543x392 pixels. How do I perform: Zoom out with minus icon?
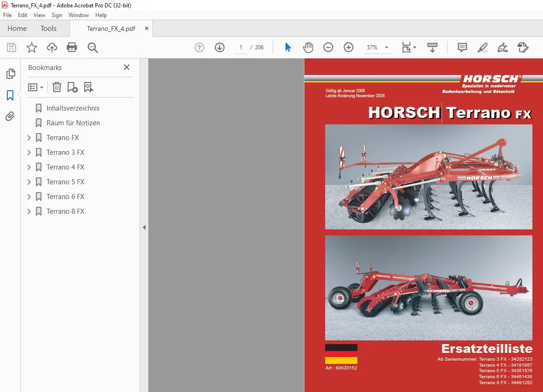(x=328, y=47)
